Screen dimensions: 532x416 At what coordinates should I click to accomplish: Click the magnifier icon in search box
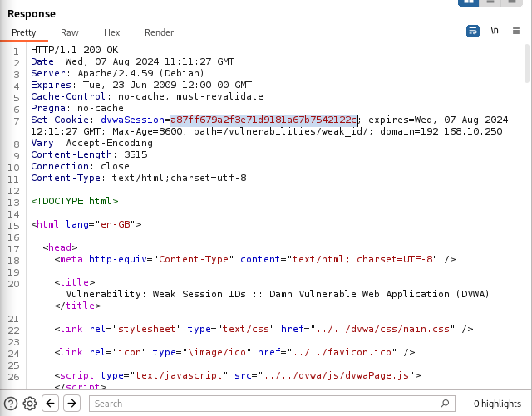445,403
